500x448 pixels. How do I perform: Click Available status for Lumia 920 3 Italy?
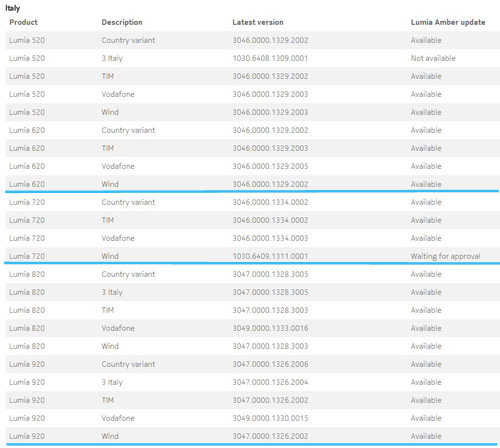tap(426, 382)
